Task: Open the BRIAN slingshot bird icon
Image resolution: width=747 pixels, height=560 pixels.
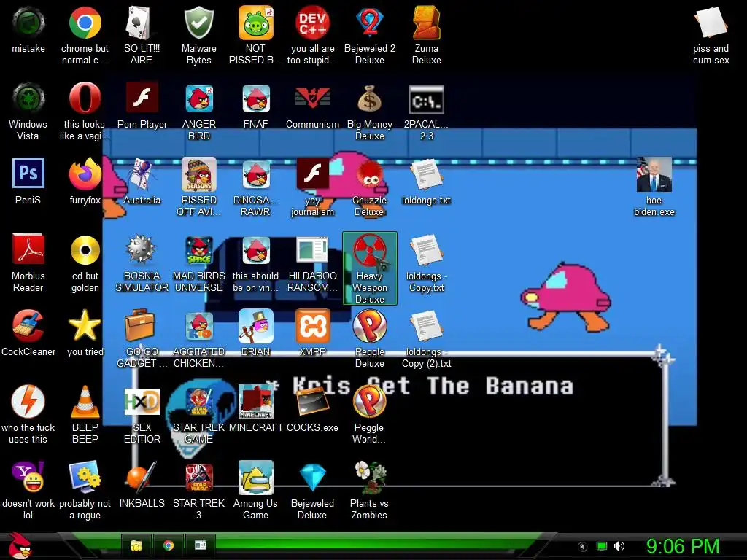Action: [256, 326]
